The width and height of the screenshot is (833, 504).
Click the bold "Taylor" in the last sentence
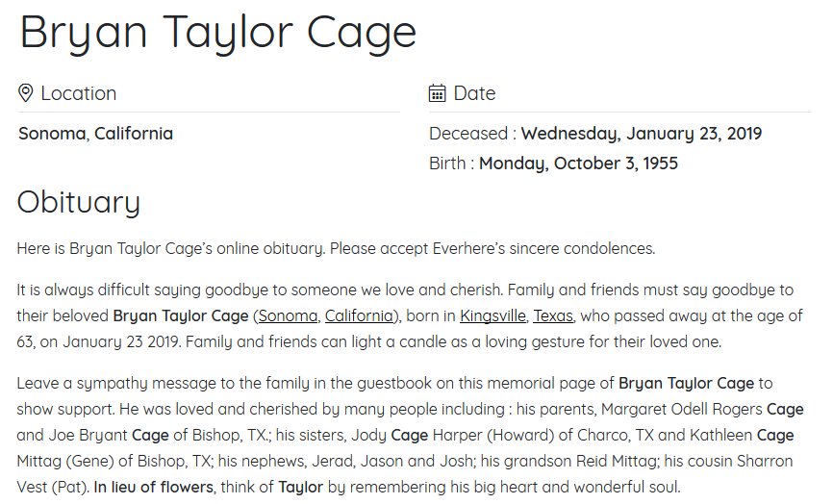click(x=302, y=487)
